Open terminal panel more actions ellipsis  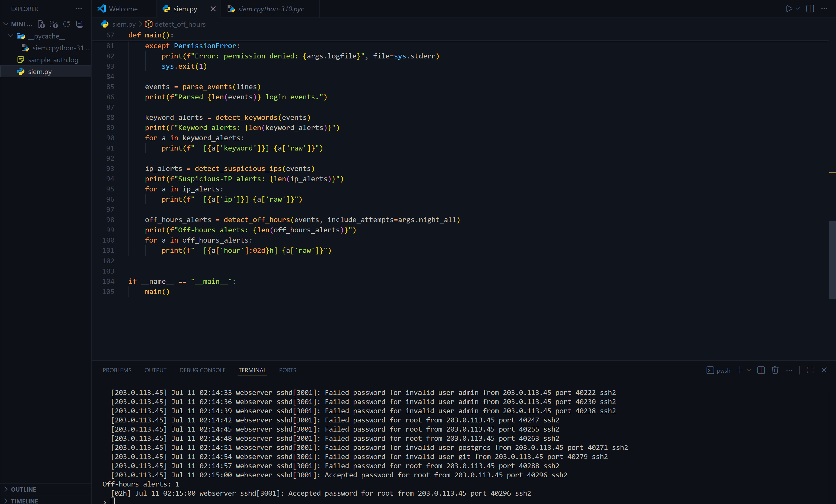(789, 370)
